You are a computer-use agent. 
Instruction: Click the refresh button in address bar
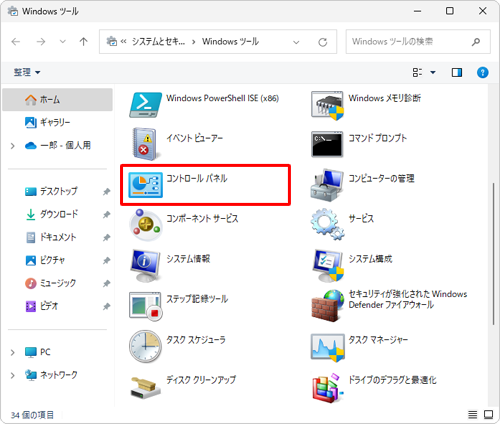point(322,42)
